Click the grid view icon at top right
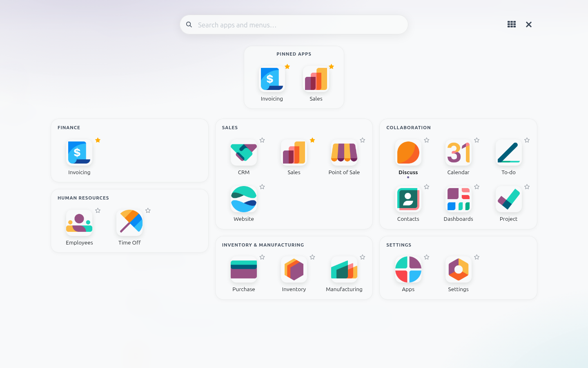588x368 pixels. [512, 25]
